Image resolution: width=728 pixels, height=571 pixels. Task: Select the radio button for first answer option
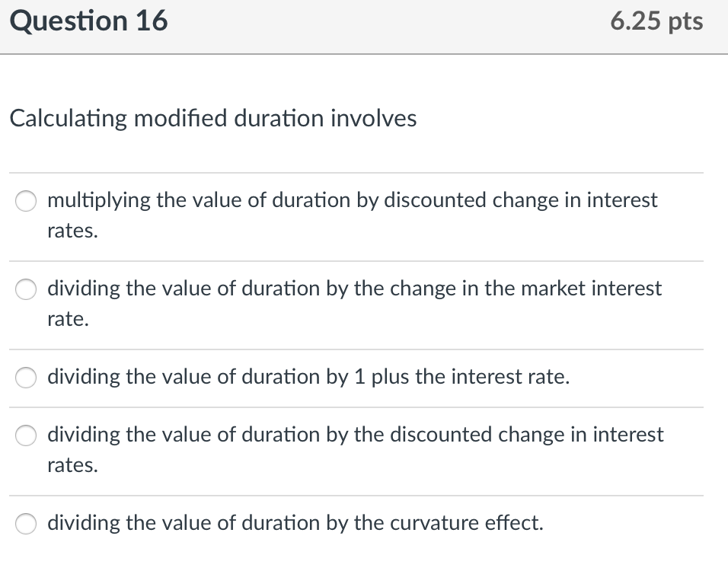(25, 201)
